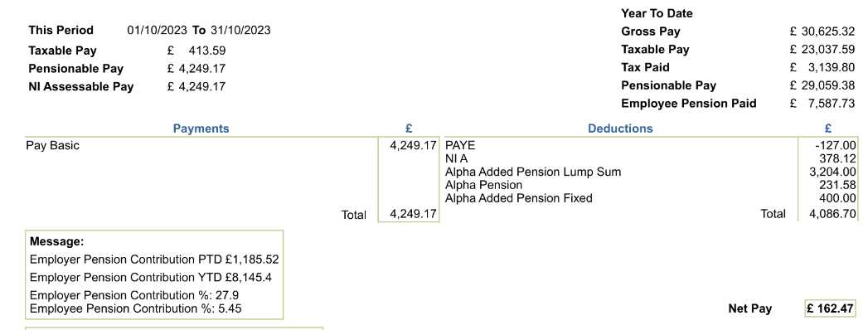The image size is (868, 330).
Task: Click the payments total 4,249.17
Action: [413, 214]
